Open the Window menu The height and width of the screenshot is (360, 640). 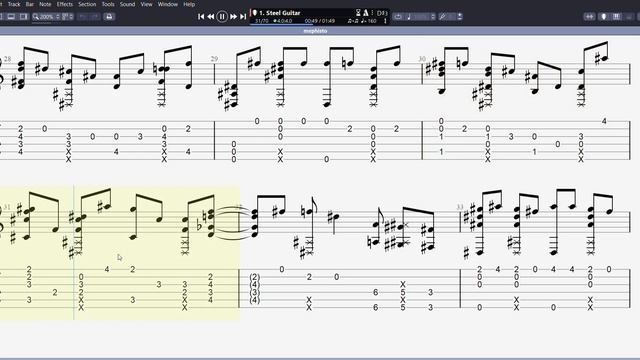pos(168,4)
